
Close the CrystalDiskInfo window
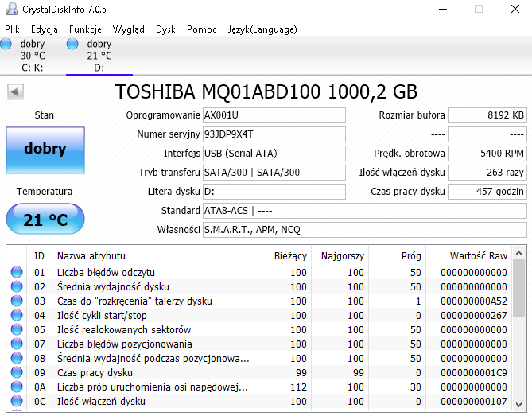coord(515,10)
